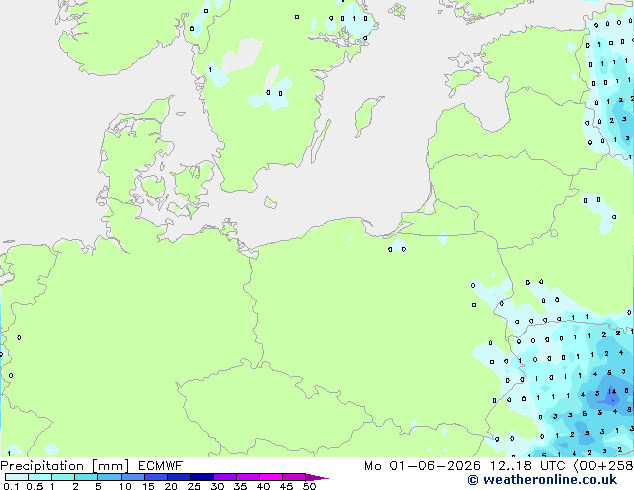
Task: Select the 15–20 mm legend swatch
Action: tap(155, 477)
